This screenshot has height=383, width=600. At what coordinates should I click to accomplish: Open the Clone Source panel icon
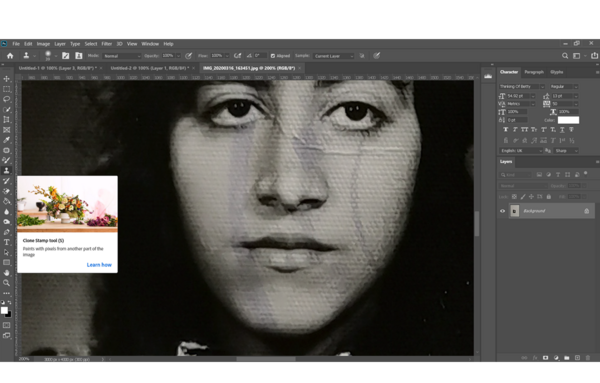pyautogui.click(x=78, y=56)
